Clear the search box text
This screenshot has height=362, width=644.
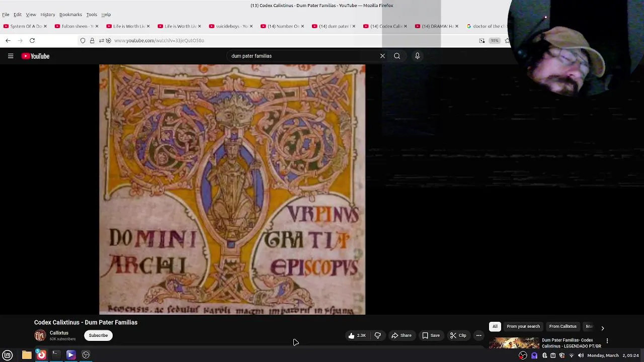(x=382, y=56)
